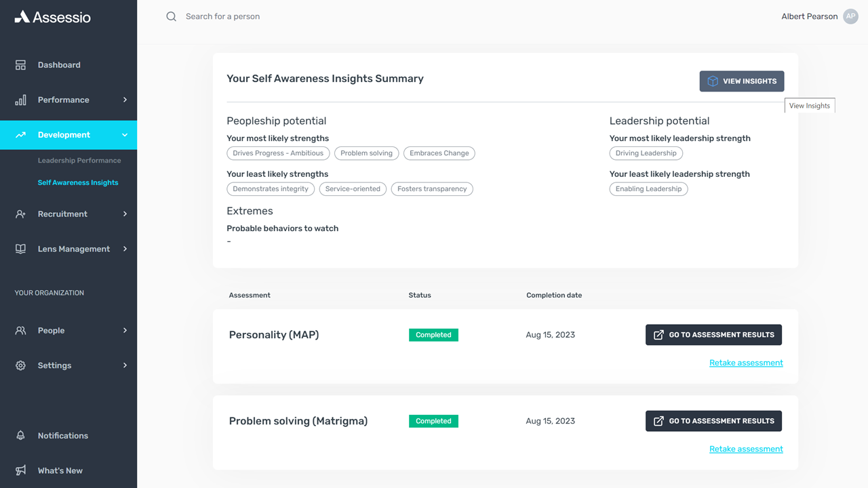Select Self Awareness Insights submenu item
Viewport: 868px width, 488px height.
(78, 182)
